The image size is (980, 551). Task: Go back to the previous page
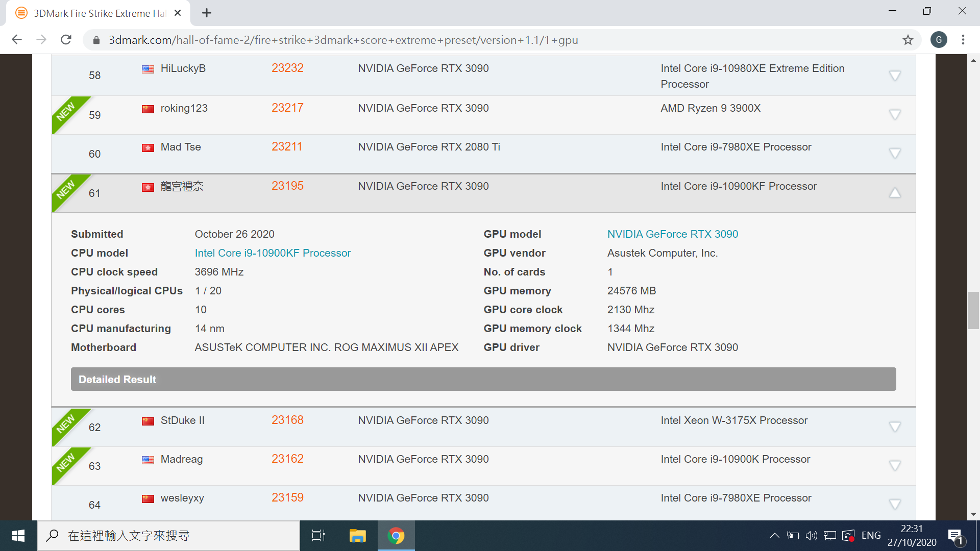coord(17,40)
